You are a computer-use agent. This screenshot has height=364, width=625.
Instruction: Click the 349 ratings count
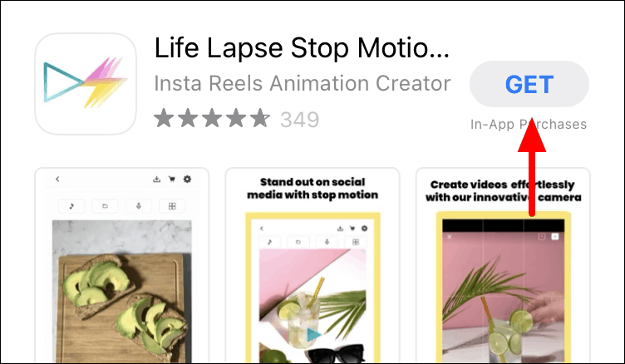300,119
